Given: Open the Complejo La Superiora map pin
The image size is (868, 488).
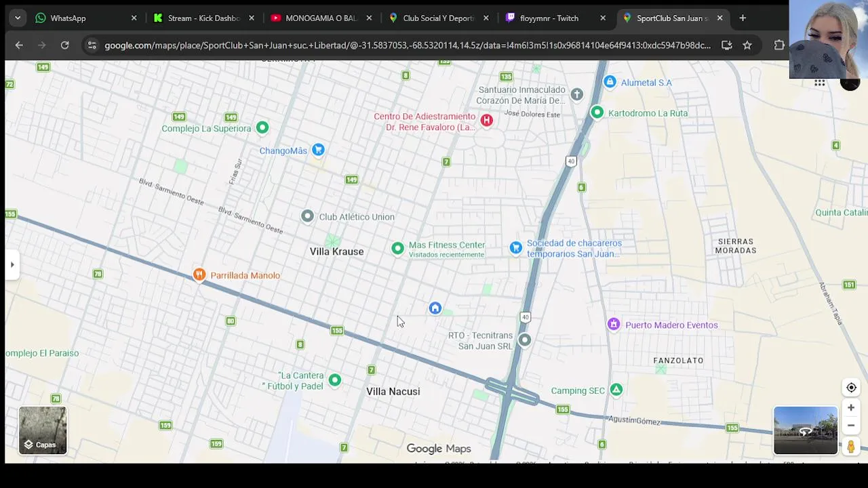Looking at the screenshot, I should click(x=262, y=128).
